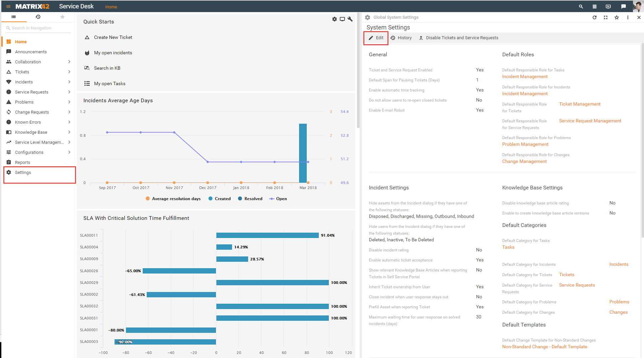Open Reports in the navigation

(x=22, y=162)
